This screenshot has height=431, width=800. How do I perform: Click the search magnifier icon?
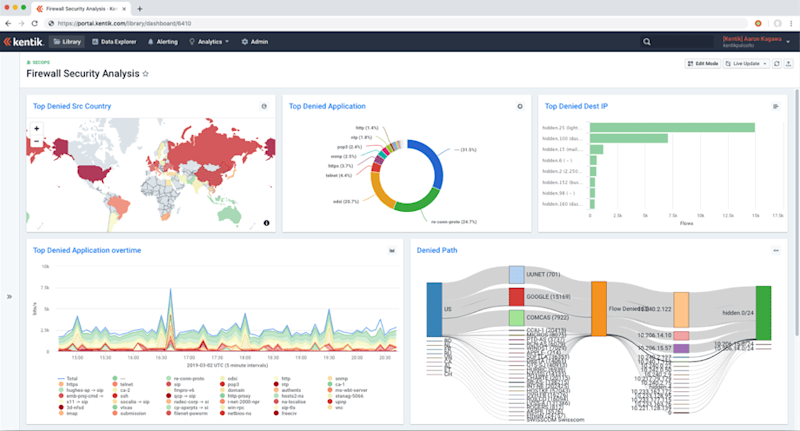(x=646, y=42)
